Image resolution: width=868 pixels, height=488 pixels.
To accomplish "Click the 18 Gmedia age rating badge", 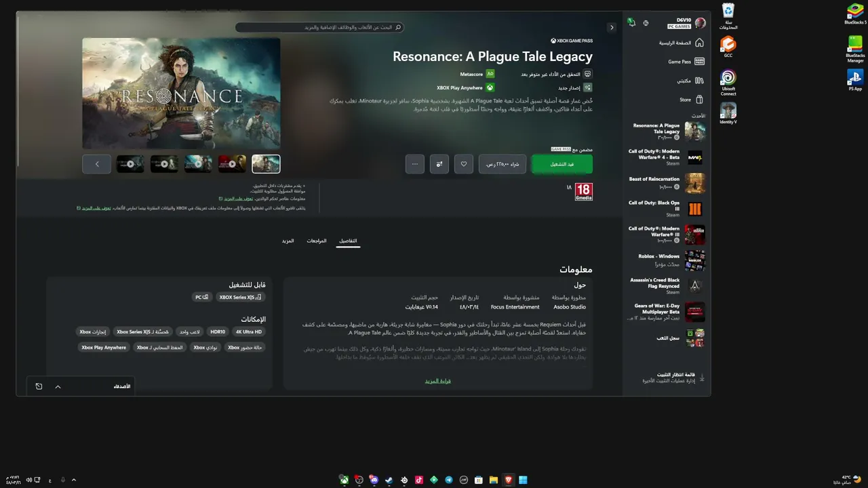I will pyautogui.click(x=583, y=192).
